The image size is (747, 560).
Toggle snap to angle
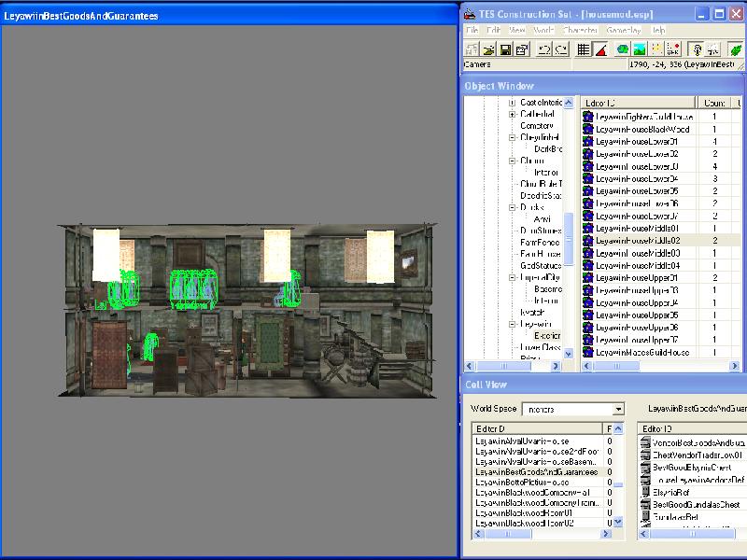pyautogui.click(x=600, y=49)
